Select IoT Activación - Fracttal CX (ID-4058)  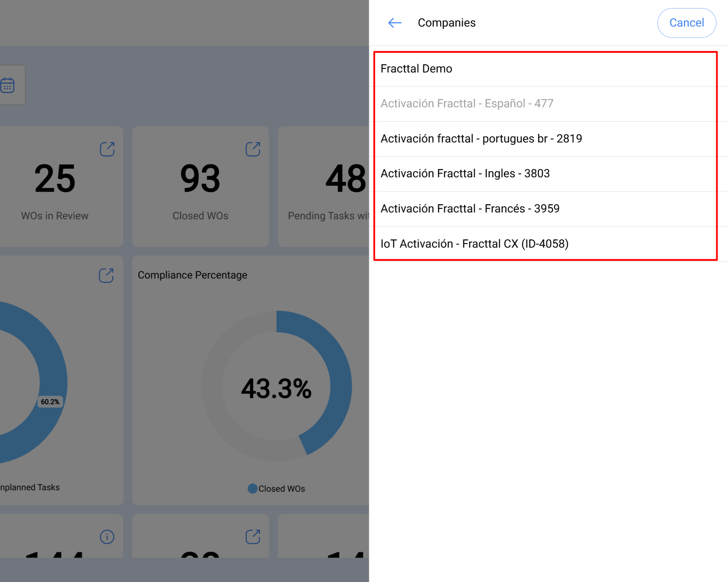[x=474, y=244]
